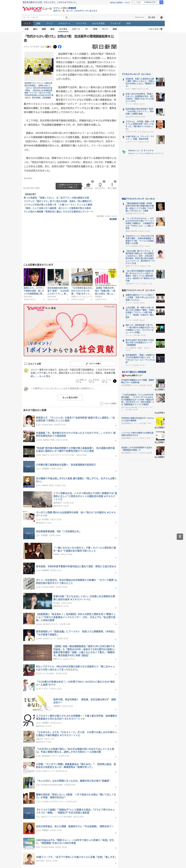186x868 pixels.
Task: Open 購入履歴 button
Action: pos(152,18)
